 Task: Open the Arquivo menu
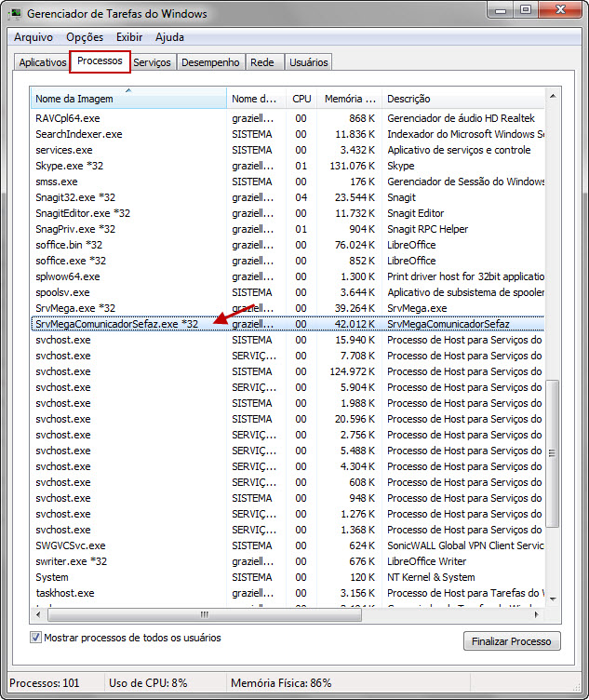(33, 37)
